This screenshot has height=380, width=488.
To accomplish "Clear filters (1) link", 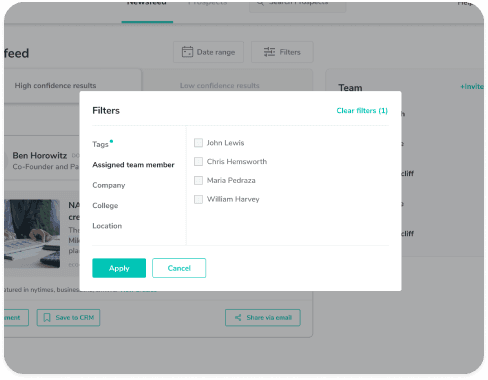I will coord(362,111).
